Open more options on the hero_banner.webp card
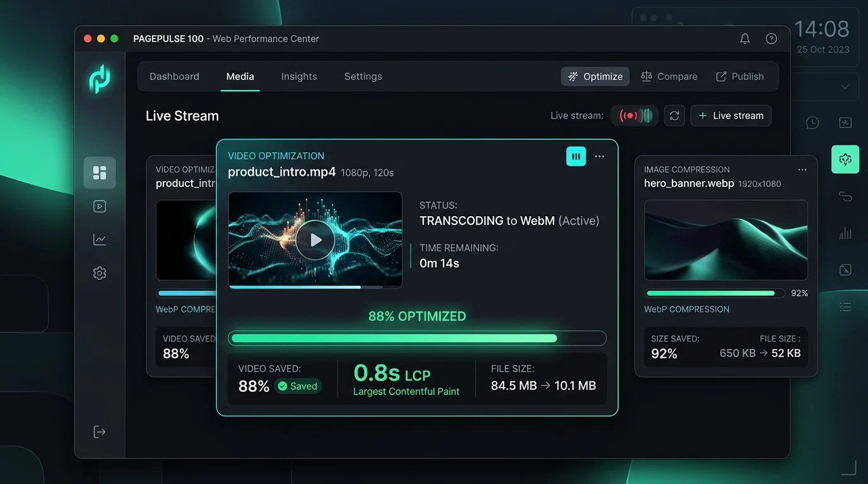Screen dimensions: 868x484 (802, 170)
